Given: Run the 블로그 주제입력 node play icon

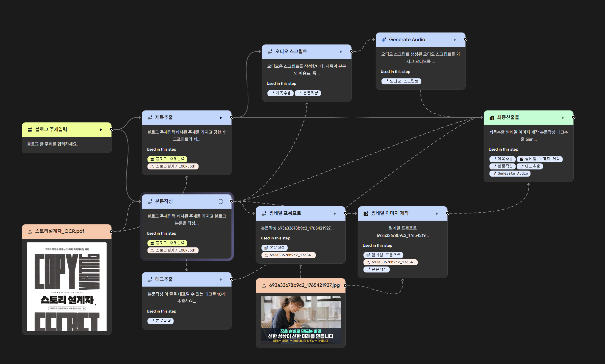Looking at the screenshot, I should coord(101,130).
